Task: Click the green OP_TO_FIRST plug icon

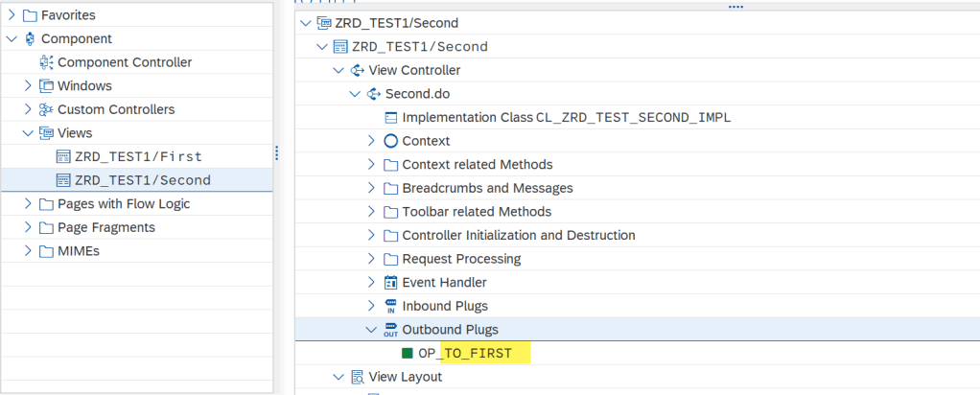Action: 407,353
